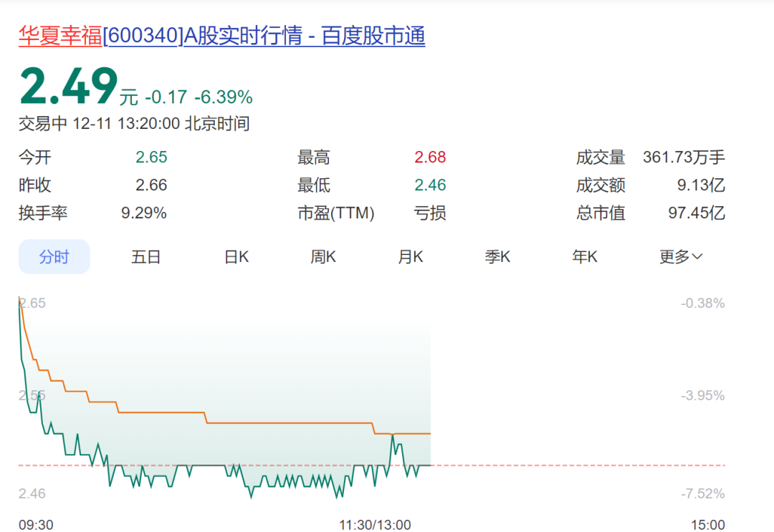Switch to the 五日 tab
This screenshot has height=532, width=774.
point(145,257)
